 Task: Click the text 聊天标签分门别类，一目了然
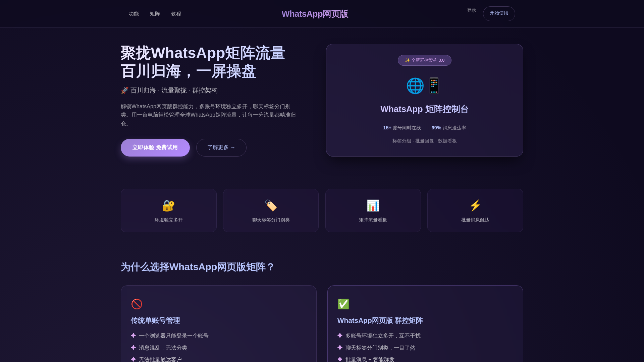(x=380, y=348)
